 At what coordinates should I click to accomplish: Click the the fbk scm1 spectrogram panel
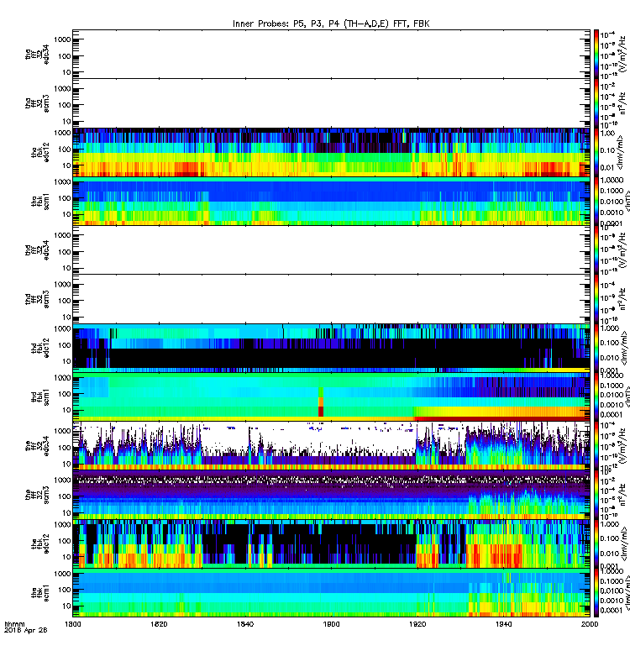pyautogui.click(x=331, y=593)
